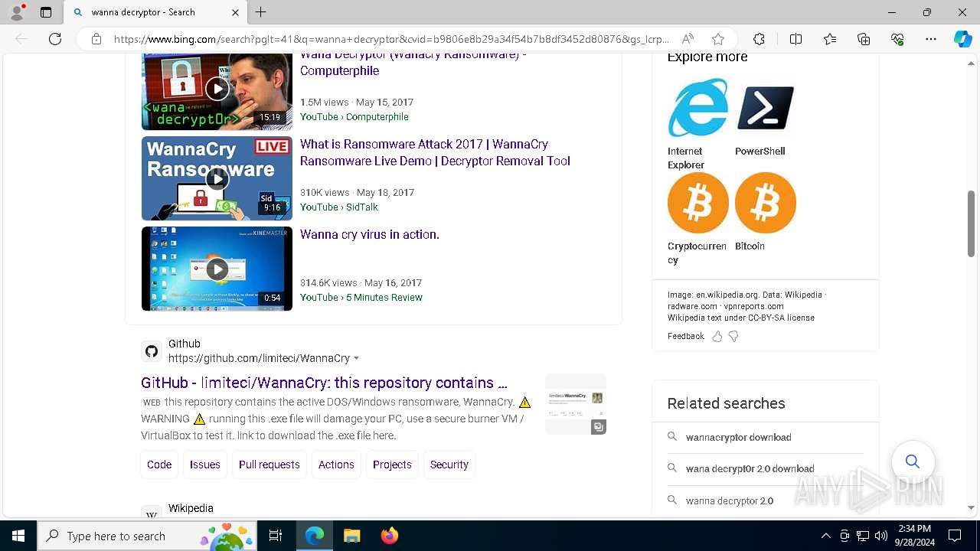This screenshot has width=980, height=551.
Task: Open the notifications center
Action: click(x=955, y=536)
